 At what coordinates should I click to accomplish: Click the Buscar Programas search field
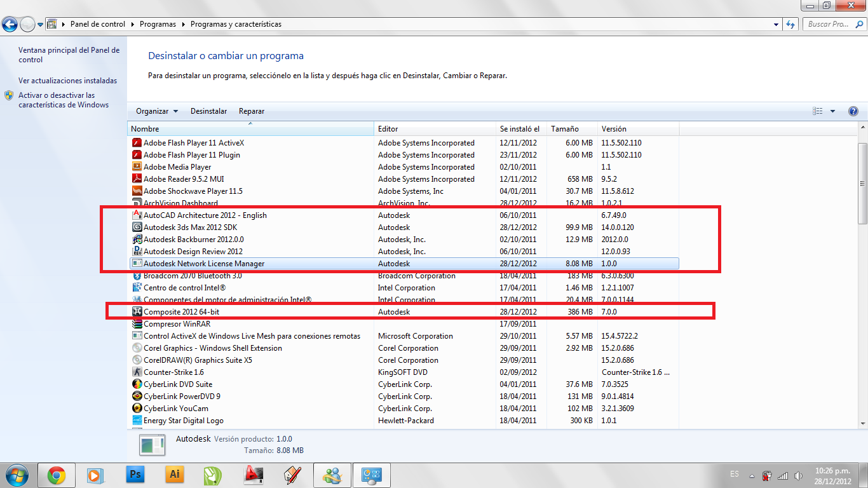(x=834, y=24)
